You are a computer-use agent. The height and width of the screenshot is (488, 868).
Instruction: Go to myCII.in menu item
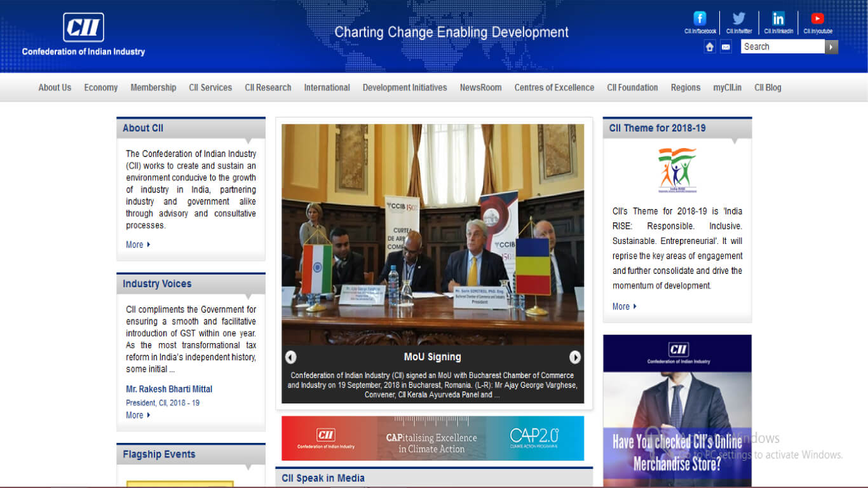tap(727, 88)
